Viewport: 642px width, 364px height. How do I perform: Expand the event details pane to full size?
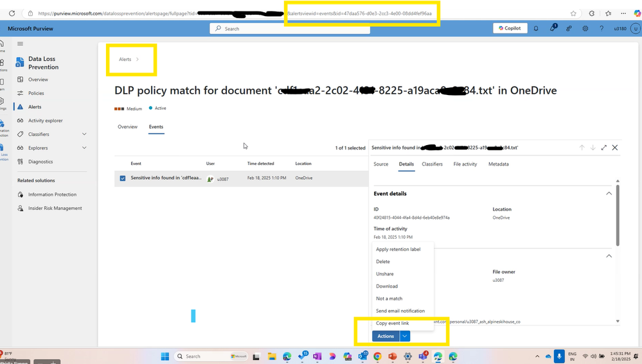pyautogui.click(x=603, y=147)
